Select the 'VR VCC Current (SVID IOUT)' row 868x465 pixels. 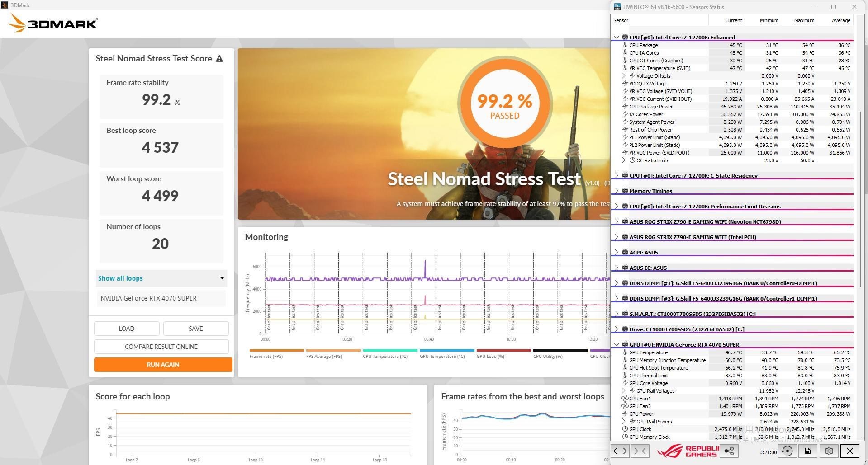[732, 99]
